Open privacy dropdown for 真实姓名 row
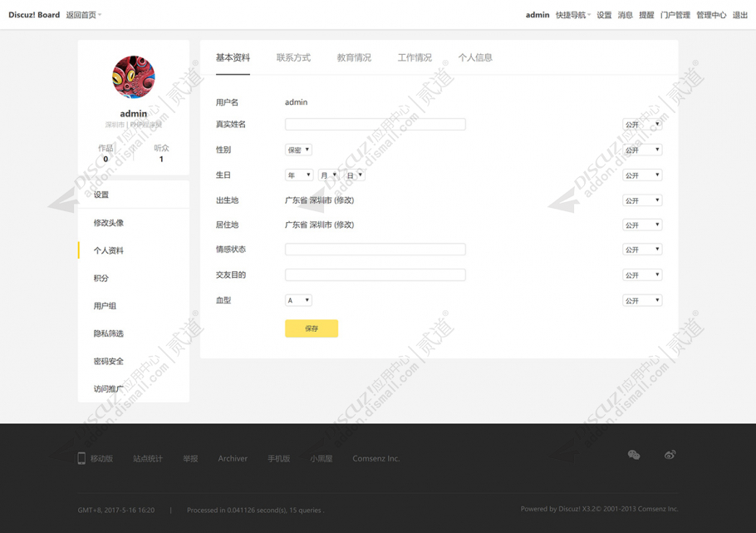The width and height of the screenshot is (756, 533). click(x=642, y=125)
